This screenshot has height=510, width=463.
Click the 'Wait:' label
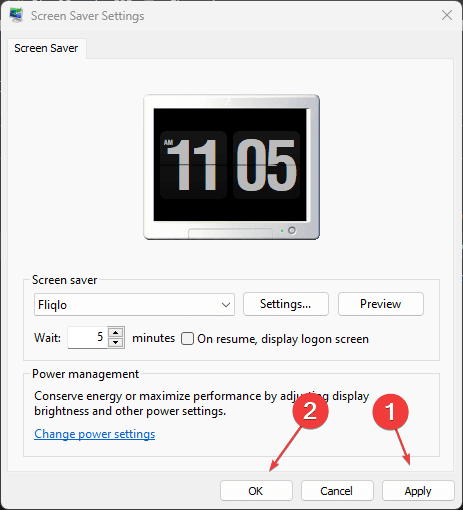(47, 338)
